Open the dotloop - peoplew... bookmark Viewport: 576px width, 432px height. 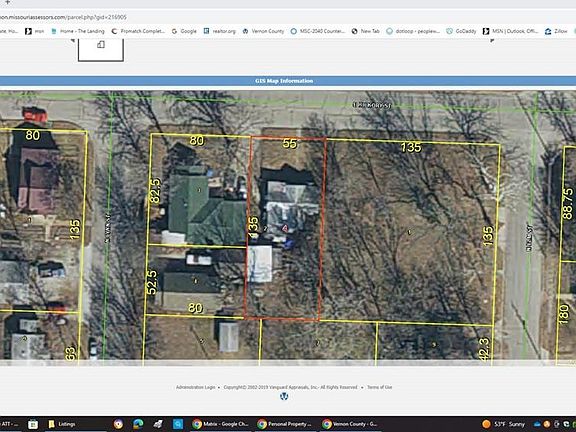(413, 31)
